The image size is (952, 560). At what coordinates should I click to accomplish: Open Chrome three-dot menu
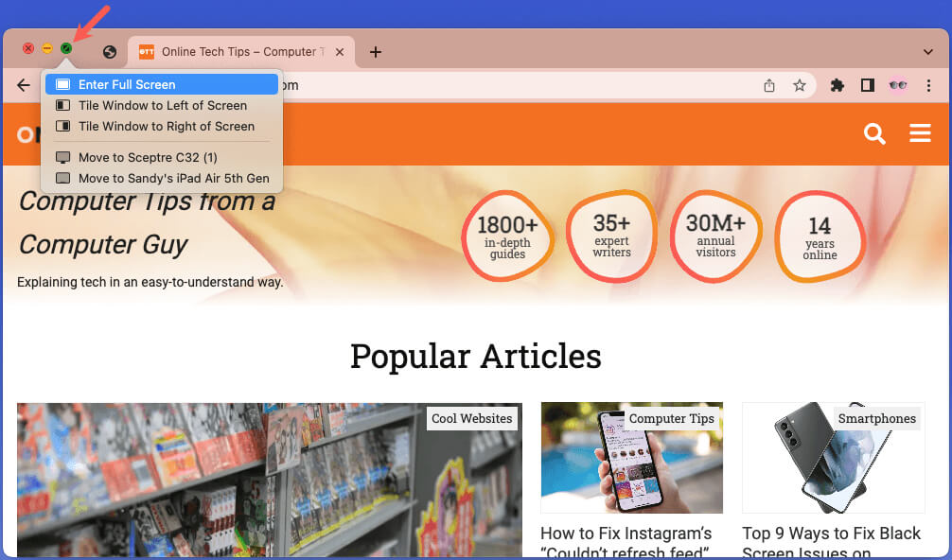[928, 85]
